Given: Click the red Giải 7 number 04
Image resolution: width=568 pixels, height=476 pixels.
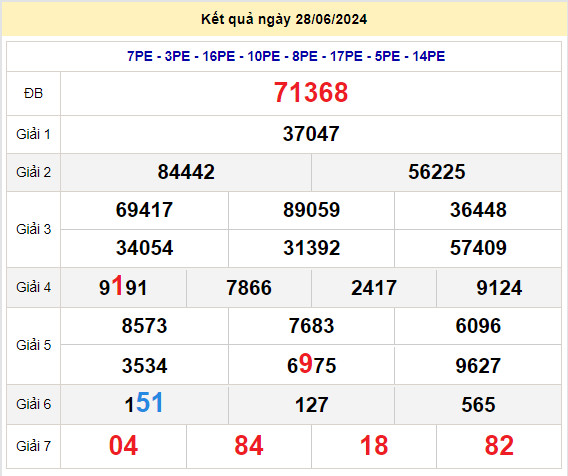Looking at the screenshot, I should pyautogui.click(x=123, y=446).
